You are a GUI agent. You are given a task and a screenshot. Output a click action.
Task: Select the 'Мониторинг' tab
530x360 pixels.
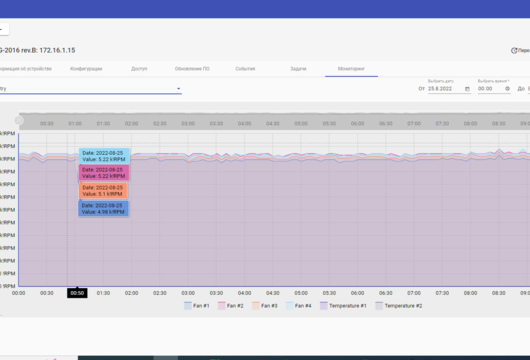[x=351, y=69]
